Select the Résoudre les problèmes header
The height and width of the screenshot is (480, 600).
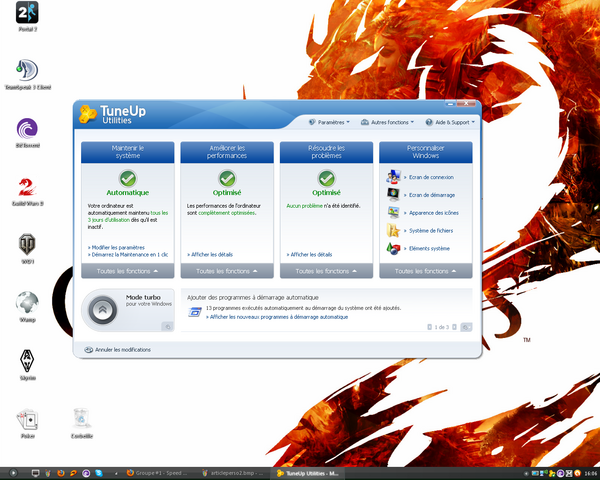pos(326,152)
